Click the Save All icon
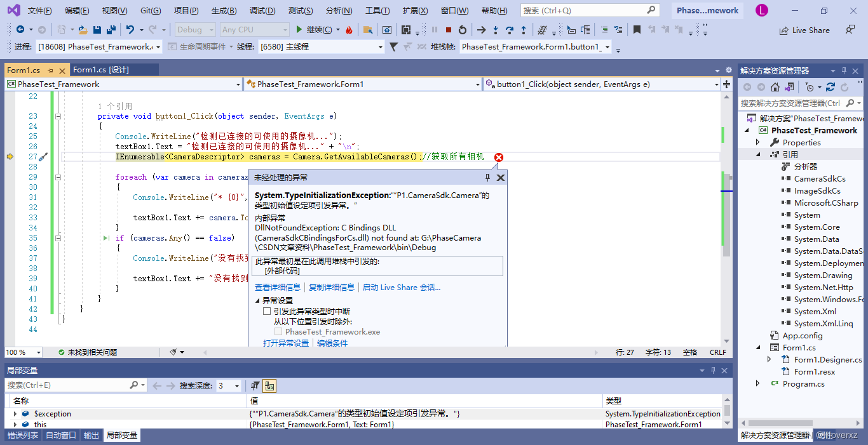The height and width of the screenshot is (445, 868). tap(111, 30)
